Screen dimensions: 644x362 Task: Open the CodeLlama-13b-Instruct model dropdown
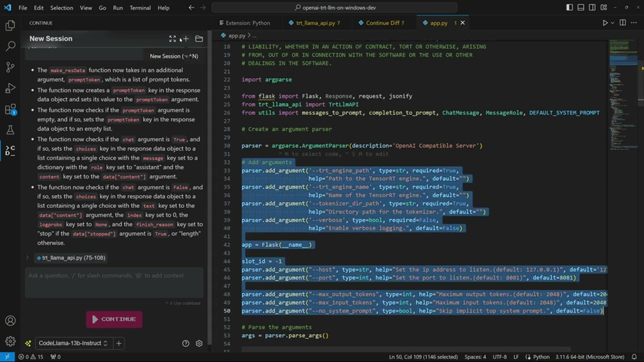coord(73,343)
